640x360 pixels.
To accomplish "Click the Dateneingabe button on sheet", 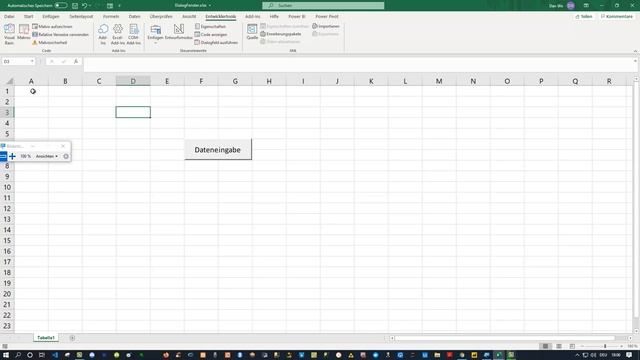I will pyautogui.click(x=218, y=150).
